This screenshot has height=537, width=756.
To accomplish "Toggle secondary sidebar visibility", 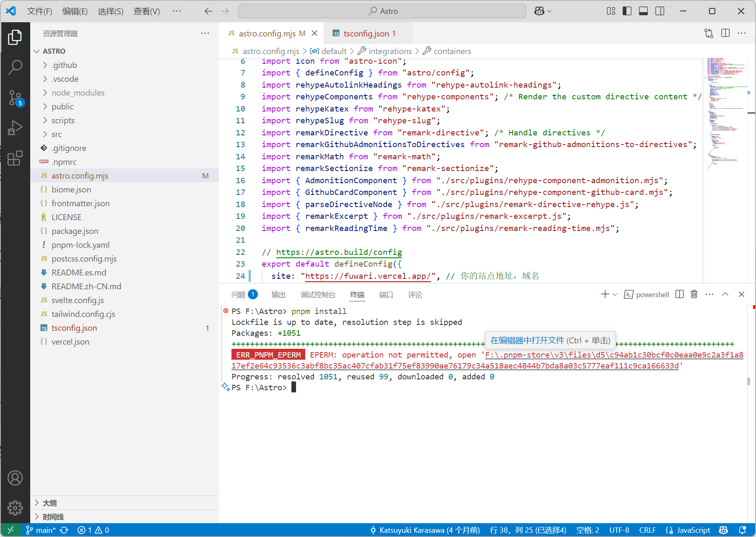I will click(660, 11).
